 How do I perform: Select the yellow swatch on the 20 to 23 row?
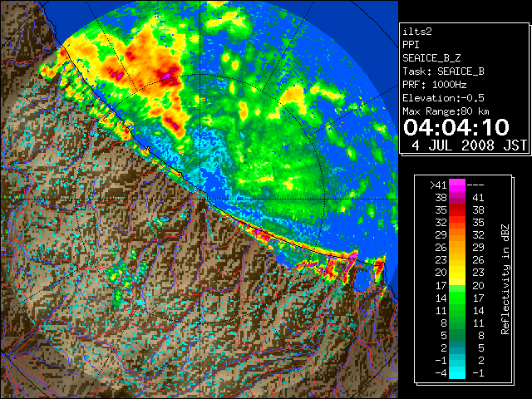pyautogui.click(x=457, y=273)
